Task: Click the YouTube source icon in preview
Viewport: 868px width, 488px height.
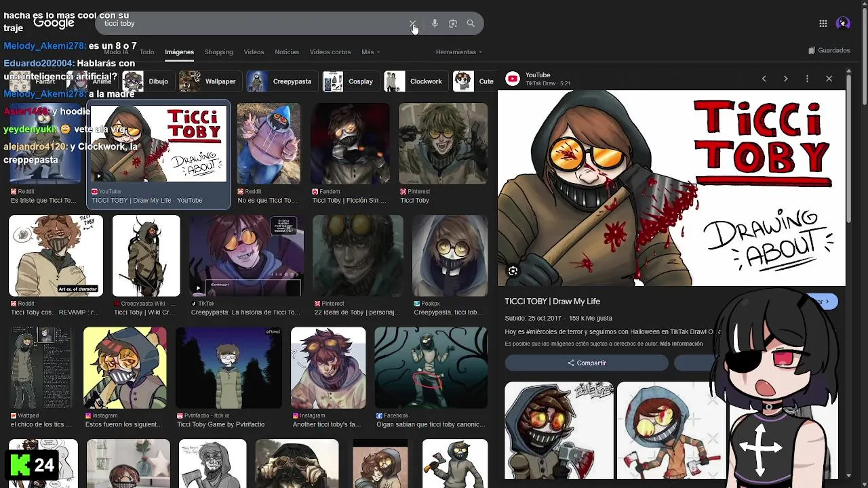Action: (x=513, y=79)
